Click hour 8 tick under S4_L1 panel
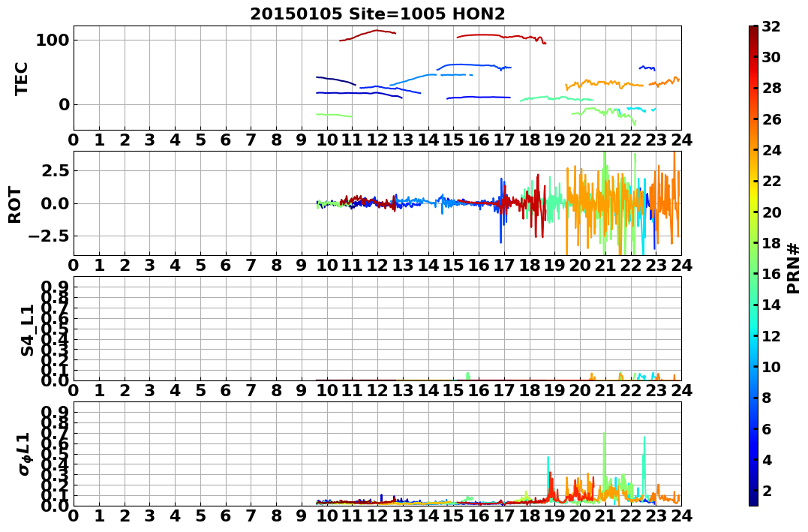 (276, 390)
